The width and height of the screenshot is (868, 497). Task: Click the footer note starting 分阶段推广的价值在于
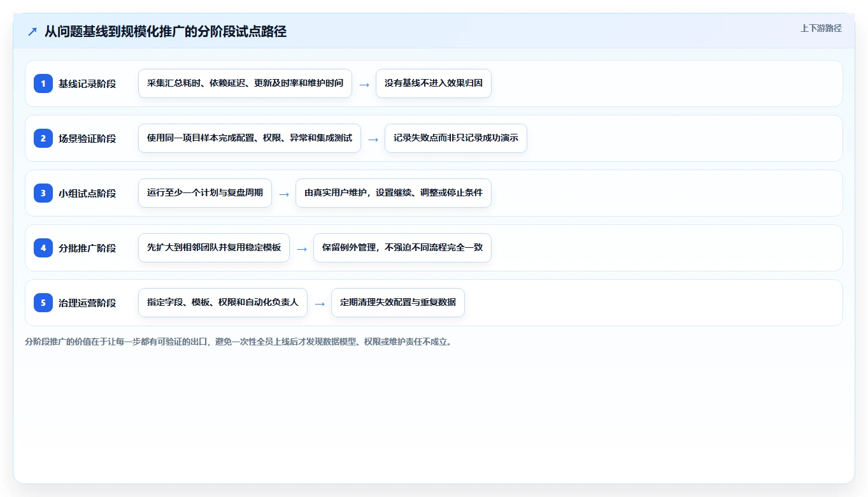point(239,342)
